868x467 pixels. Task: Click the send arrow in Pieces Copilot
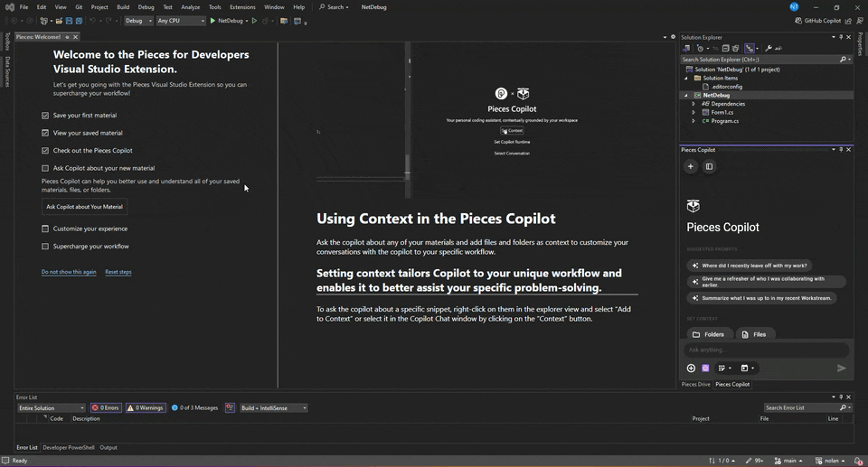(842, 368)
